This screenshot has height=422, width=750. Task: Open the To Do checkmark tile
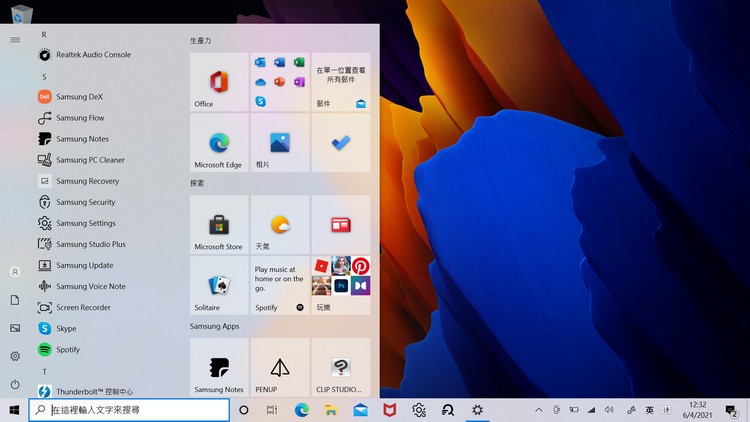[341, 143]
